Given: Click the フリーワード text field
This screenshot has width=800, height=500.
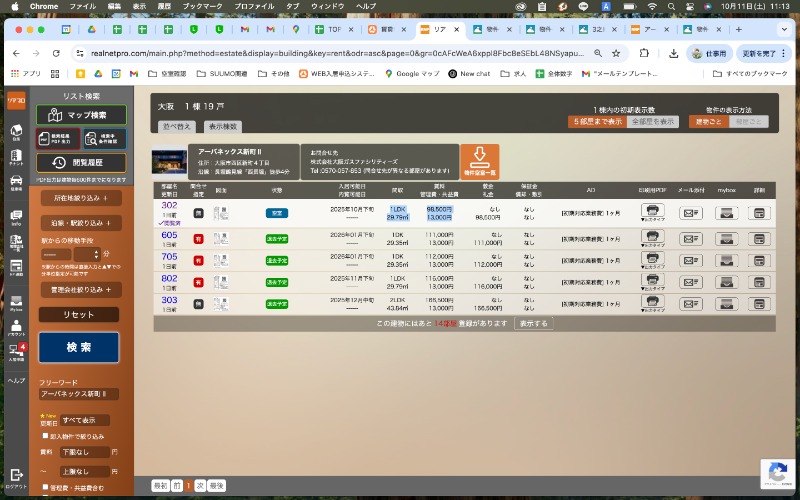Looking at the screenshot, I should [80, 395].
